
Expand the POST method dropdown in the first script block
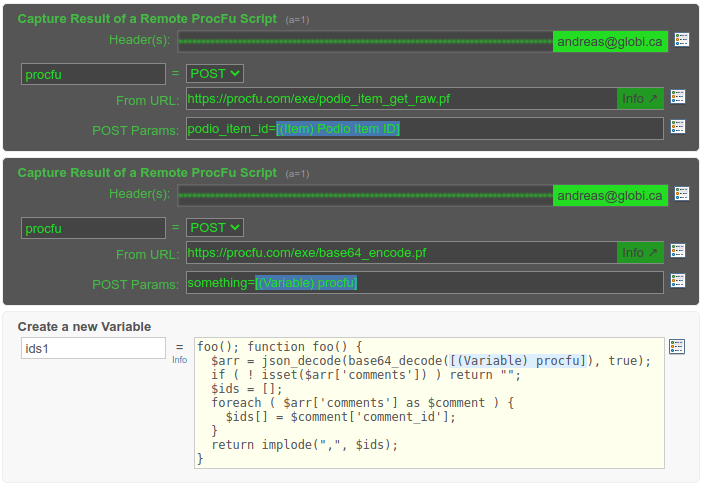[x=215, y=73]
